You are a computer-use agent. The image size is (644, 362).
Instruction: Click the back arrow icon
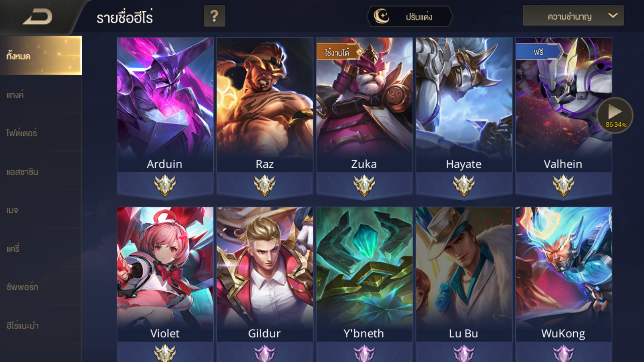(x=37, y=17)
